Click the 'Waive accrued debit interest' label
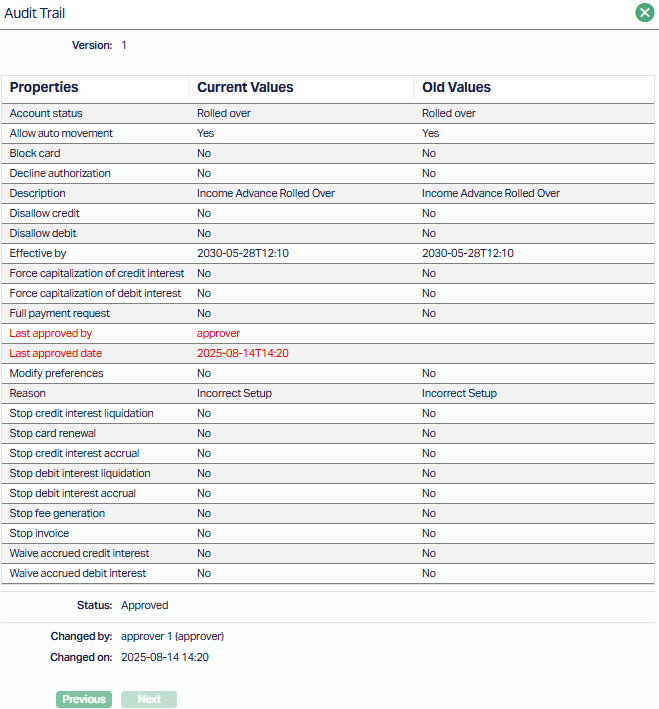 click(78, 573)
